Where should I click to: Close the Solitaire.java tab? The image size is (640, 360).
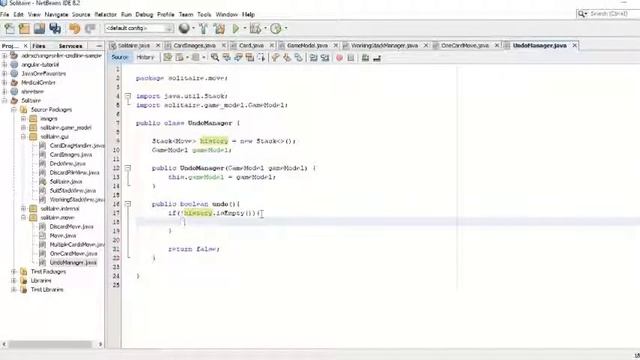[x=158, y=45]
